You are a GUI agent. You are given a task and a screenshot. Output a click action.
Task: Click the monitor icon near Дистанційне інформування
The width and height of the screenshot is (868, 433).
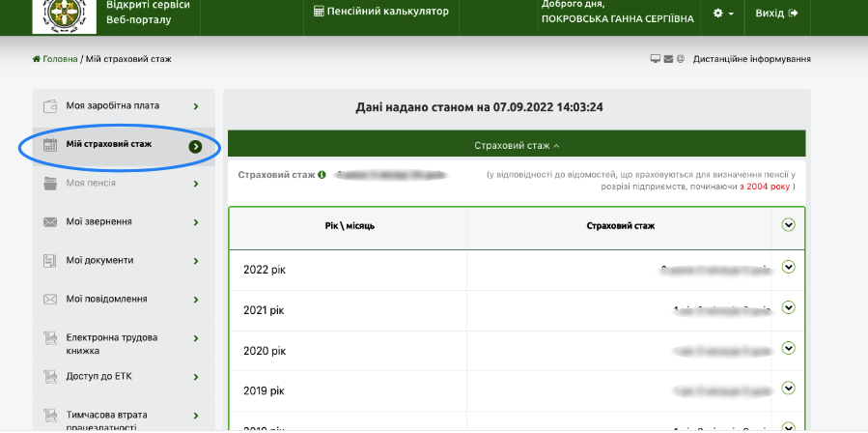[656, 59]
